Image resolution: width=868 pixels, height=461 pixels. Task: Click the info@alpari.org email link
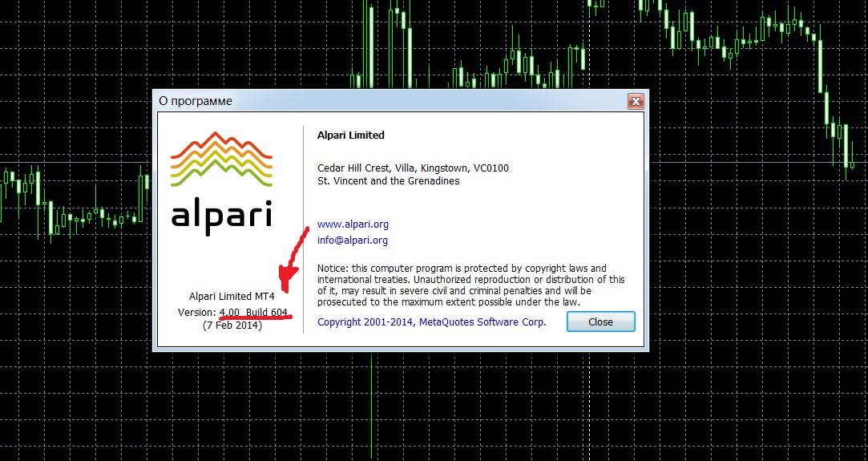pyautogui.click(x=352, y=241)
